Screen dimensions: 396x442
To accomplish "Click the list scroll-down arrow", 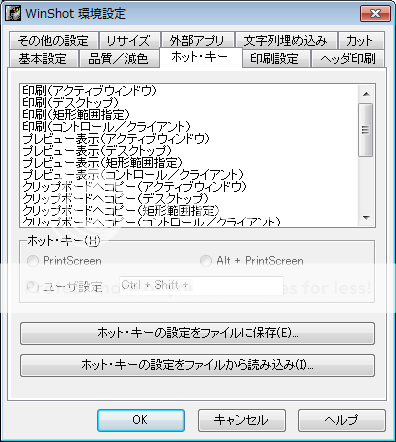I will pyautogui.click(x=366, y=218).
